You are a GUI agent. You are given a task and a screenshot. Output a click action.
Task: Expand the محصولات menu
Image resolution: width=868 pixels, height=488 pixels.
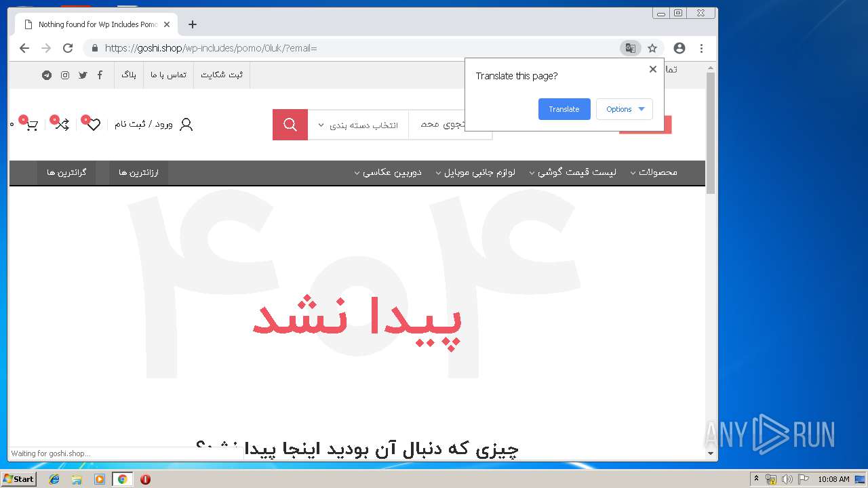(x=654, y=172)
